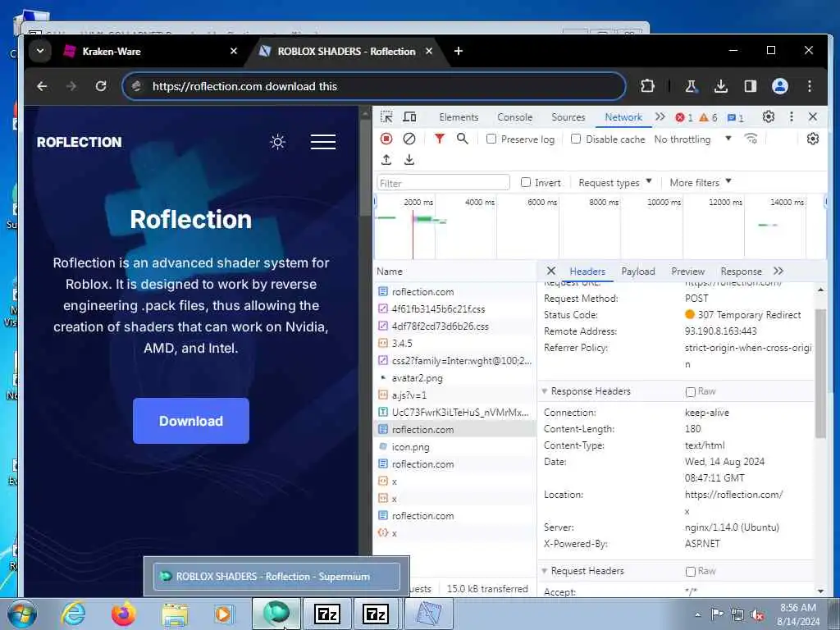
Task: Toggle the red filter funnel icon
Action: pyautogui.click(x=440, y=139)
